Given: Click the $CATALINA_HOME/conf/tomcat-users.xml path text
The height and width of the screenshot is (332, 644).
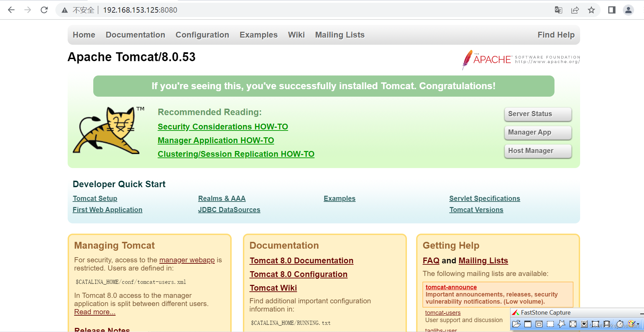Looking at the screenshot, I should click(x=131, y=282).
